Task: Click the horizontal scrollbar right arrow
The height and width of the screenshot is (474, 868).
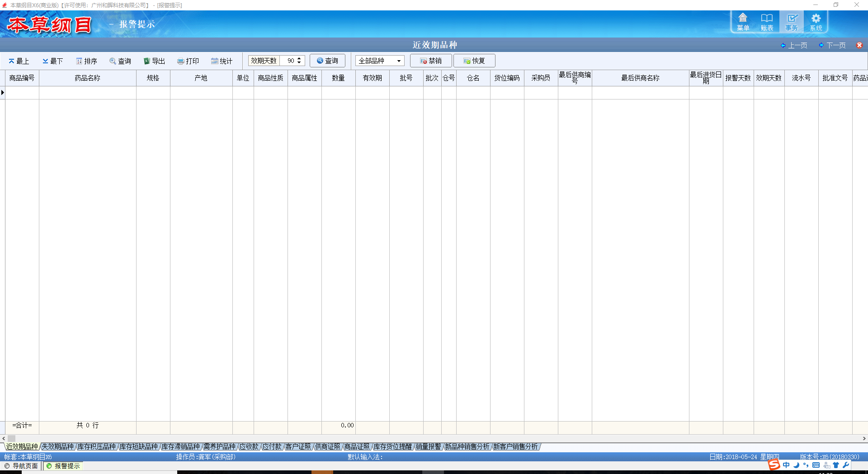Action: pos(864,438)
